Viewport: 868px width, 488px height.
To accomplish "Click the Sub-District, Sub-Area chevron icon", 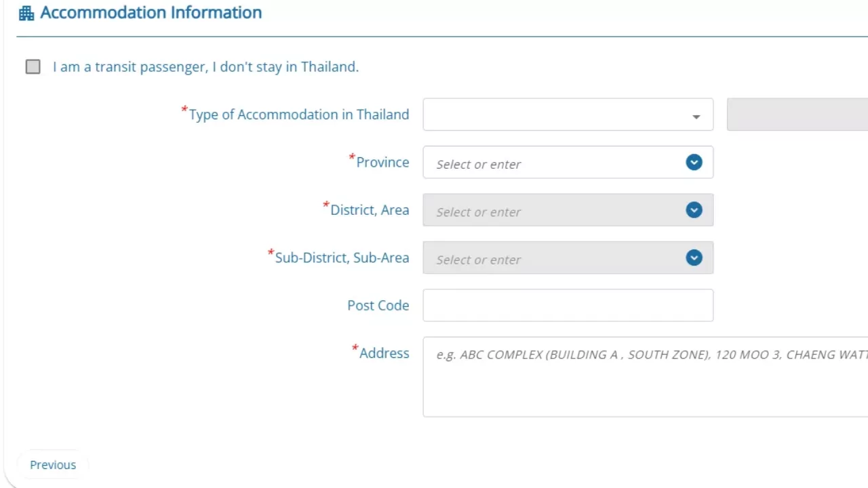I will [x=694, y=258].
